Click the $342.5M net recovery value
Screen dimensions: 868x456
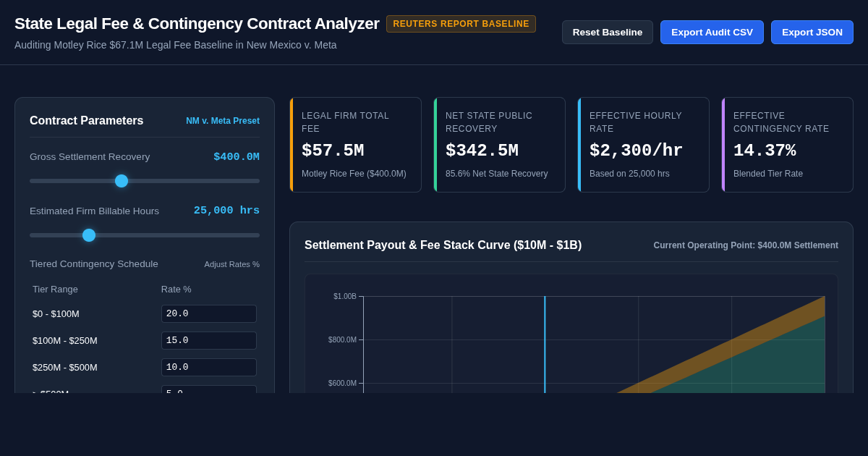point(482,151)
